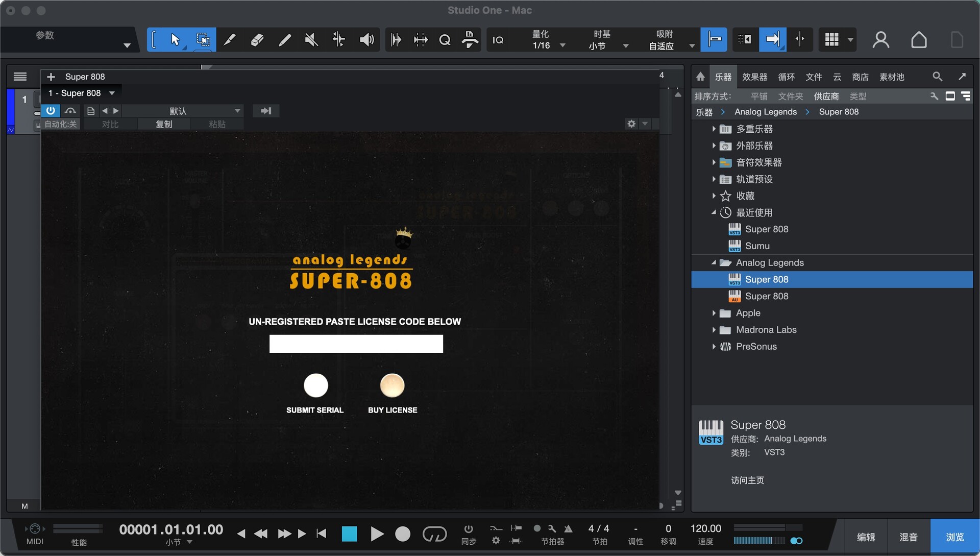Image resolution: width=980 pixels, height=556 pixels.
Task: Toggle loop playback in transport
Action: coord(434,534)
